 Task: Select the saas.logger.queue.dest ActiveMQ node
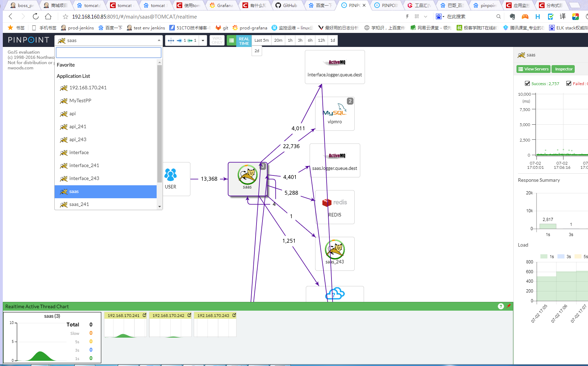click(335, 160)
